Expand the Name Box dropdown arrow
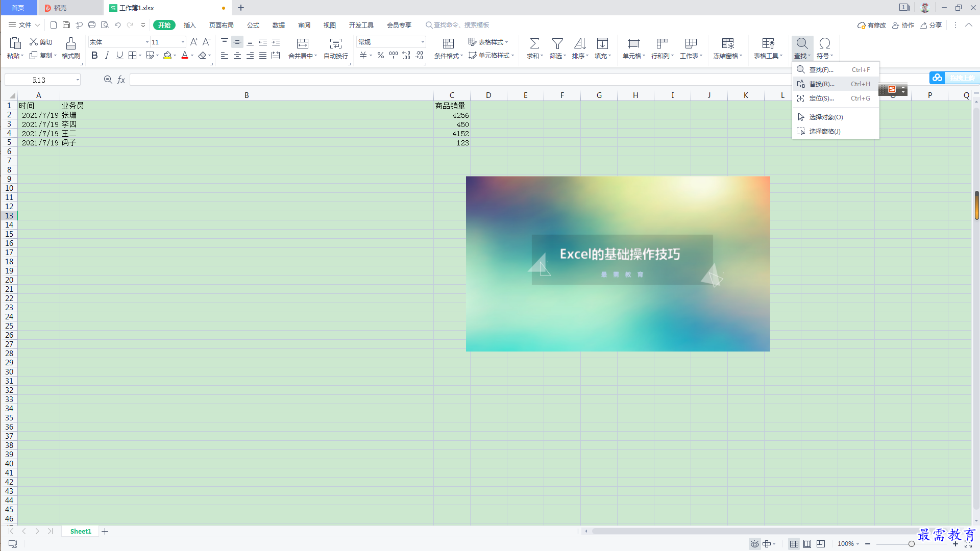 coord(78,80)
